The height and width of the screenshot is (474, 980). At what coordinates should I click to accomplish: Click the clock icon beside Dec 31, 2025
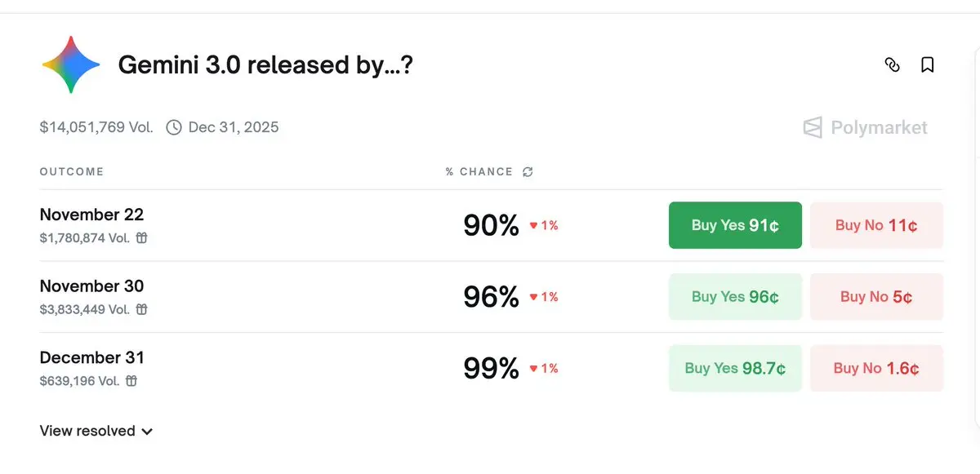(174, 127)
